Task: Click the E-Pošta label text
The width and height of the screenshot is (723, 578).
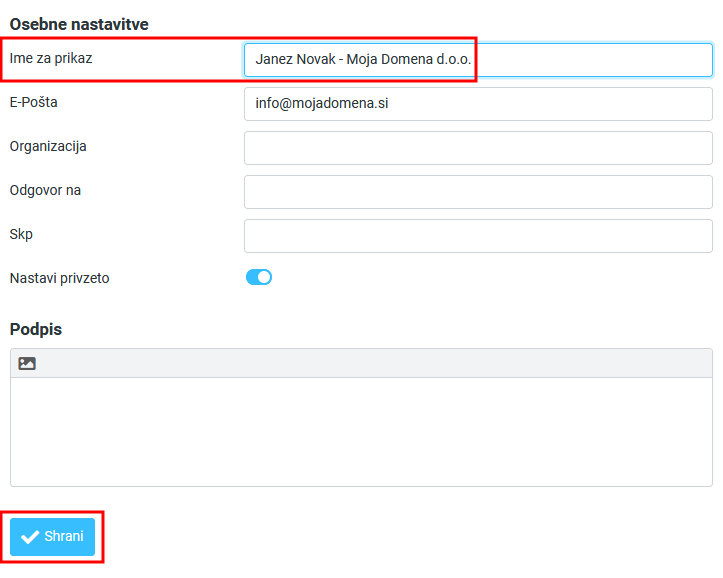Action: [35, 102]
